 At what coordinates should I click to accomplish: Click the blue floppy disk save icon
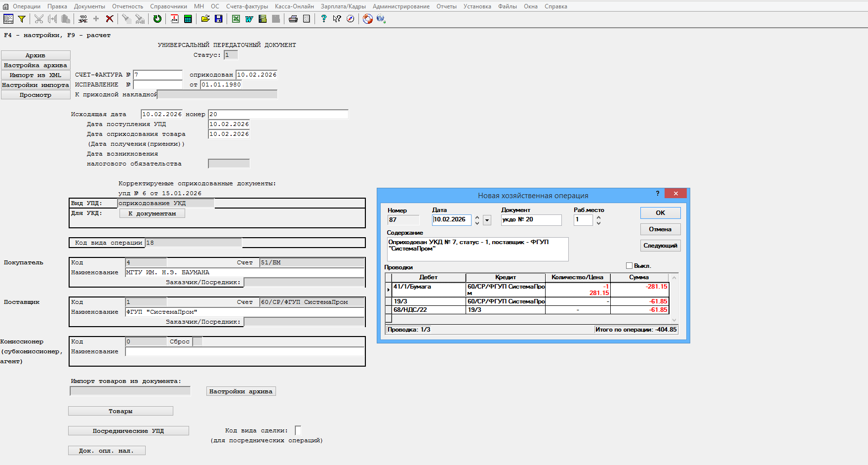click(x=218, y=19)
